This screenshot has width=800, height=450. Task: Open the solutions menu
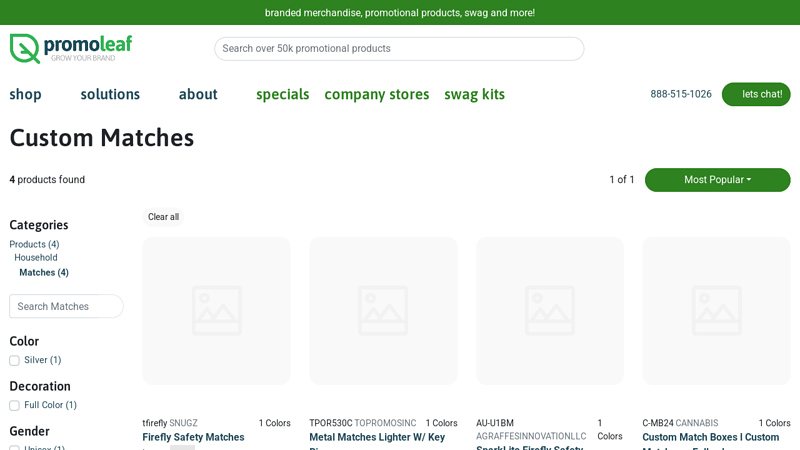[110, 94]
